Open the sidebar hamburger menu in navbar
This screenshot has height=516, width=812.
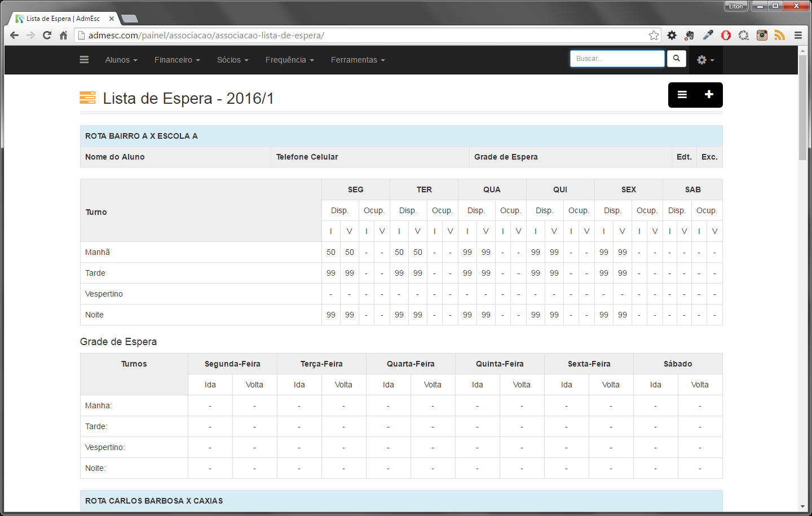(84, 60)
